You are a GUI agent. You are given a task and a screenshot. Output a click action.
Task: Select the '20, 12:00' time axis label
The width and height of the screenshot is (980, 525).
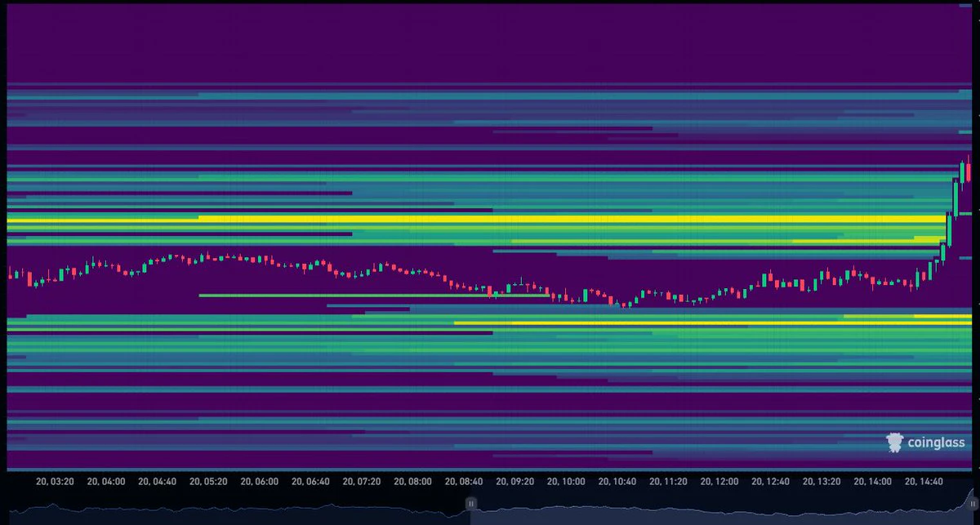[x=721, y=482]
